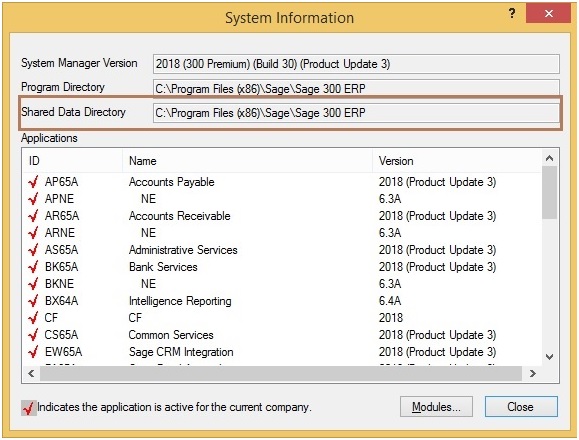579x440 pixels.
Task: Click the red checkmark next to EW65A
Action: pos(33,351)
